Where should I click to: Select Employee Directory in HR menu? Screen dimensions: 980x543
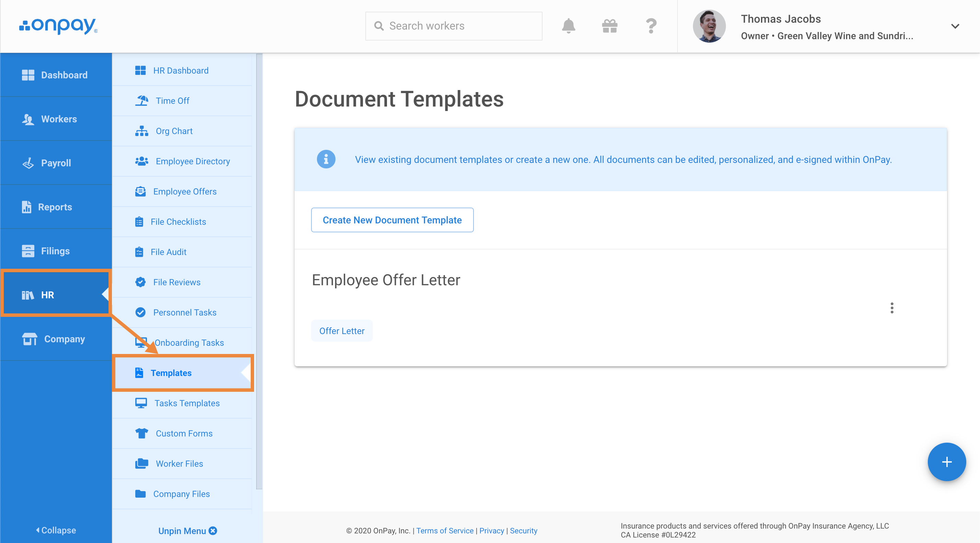[182, 161]
